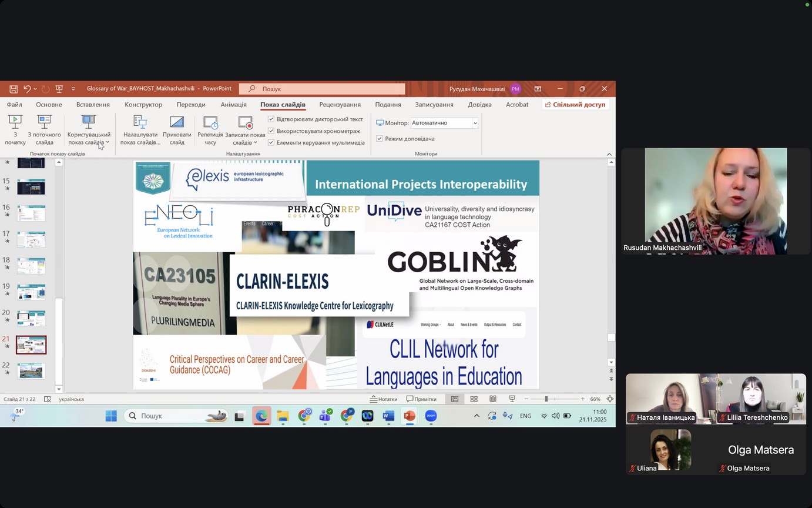Viewport: 812px width, 508px height.
Task: Switch to Reading view in status bar
Action: pos(493,399)
